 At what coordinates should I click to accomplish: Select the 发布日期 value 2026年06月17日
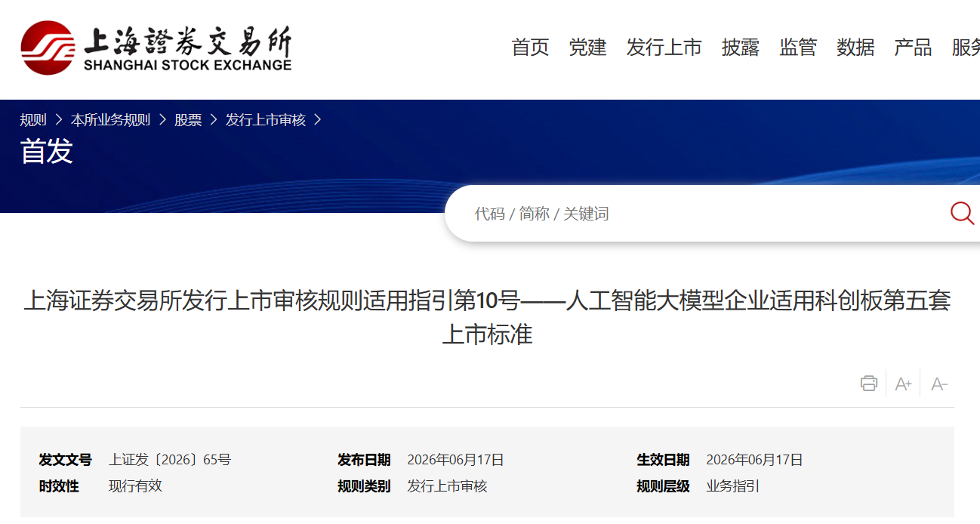(x=455, y=460)
